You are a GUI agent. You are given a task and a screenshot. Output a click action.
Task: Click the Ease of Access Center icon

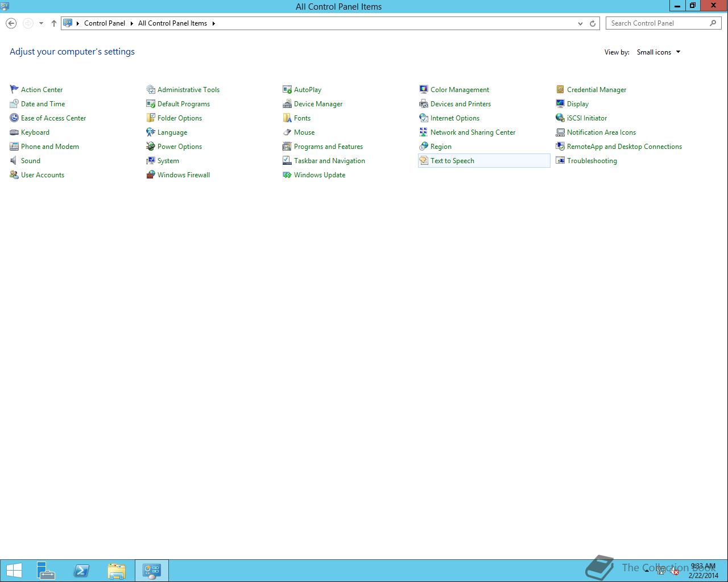pyautogui.click(x=14, y=118)
